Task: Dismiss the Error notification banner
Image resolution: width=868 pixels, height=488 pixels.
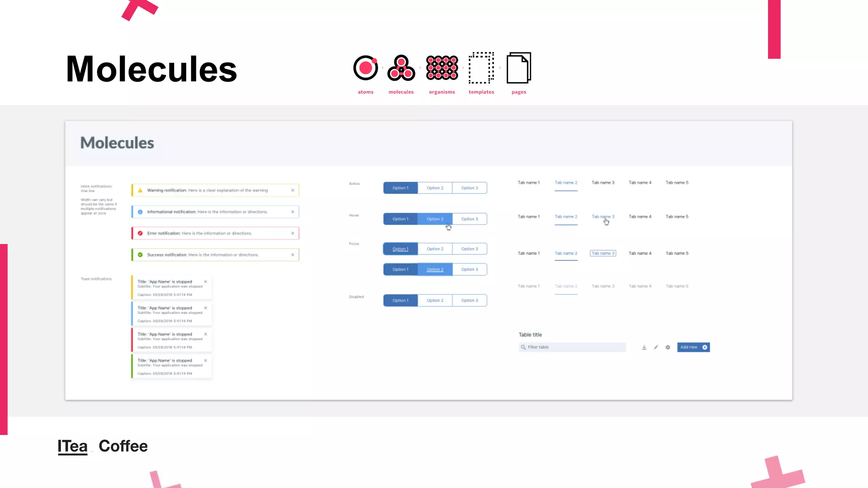Action: click(x=292, y=233)
